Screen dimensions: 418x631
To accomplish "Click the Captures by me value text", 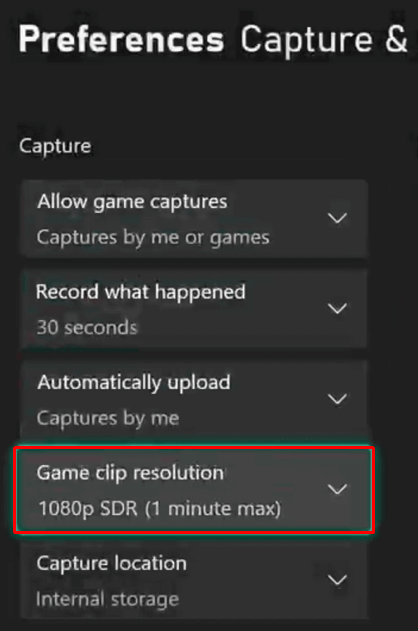I will [x=108, y=419].
